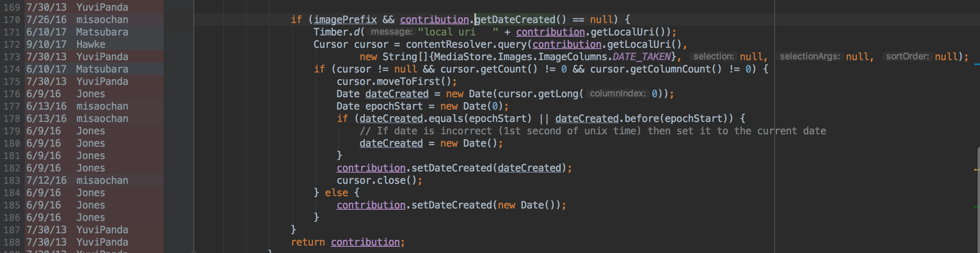The image size is (980, 253).
Task: Click the 6/9/16 Jones annotation on line 185
Action: pos(66,205)
